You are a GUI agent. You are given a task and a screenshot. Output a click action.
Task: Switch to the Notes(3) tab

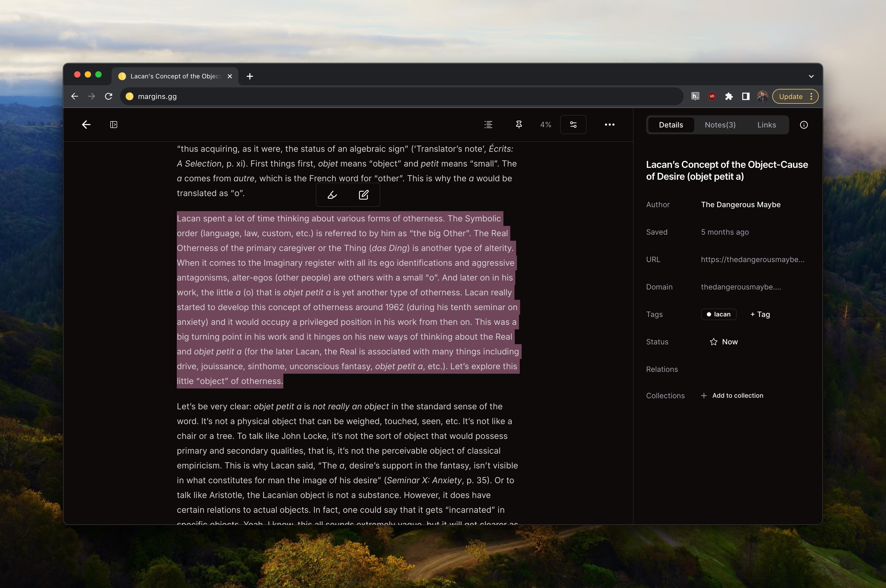point(720,125)
